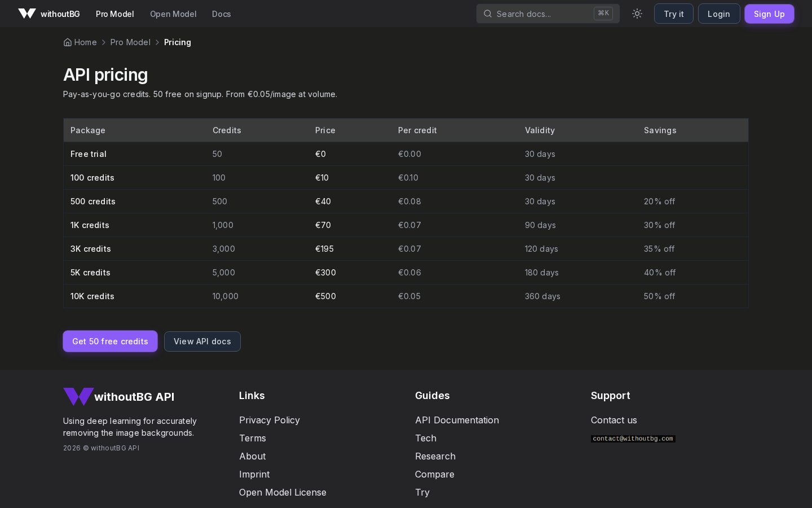Click Get 50 free credits button
This screenshot has height=508, width=812.
pos(110,341)
